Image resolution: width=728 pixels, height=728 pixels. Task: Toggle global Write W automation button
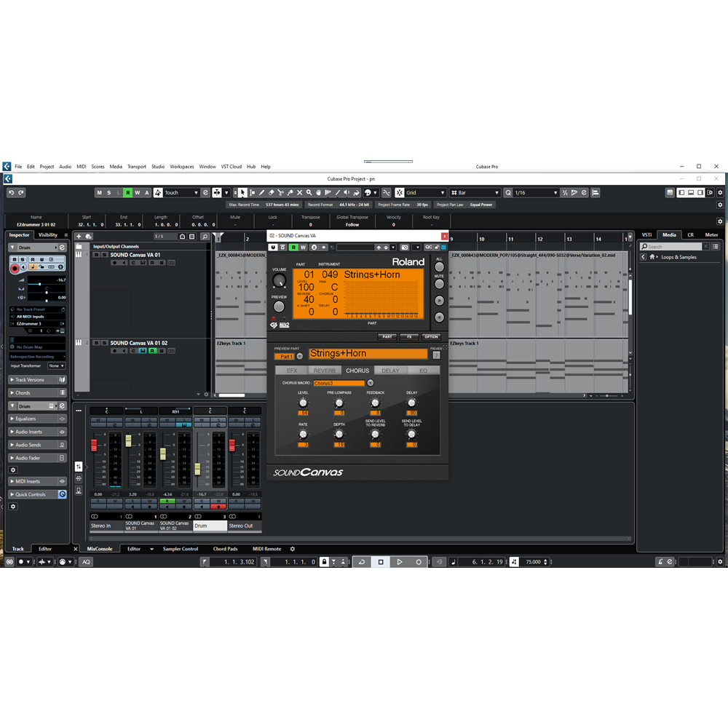click(138, 193)
